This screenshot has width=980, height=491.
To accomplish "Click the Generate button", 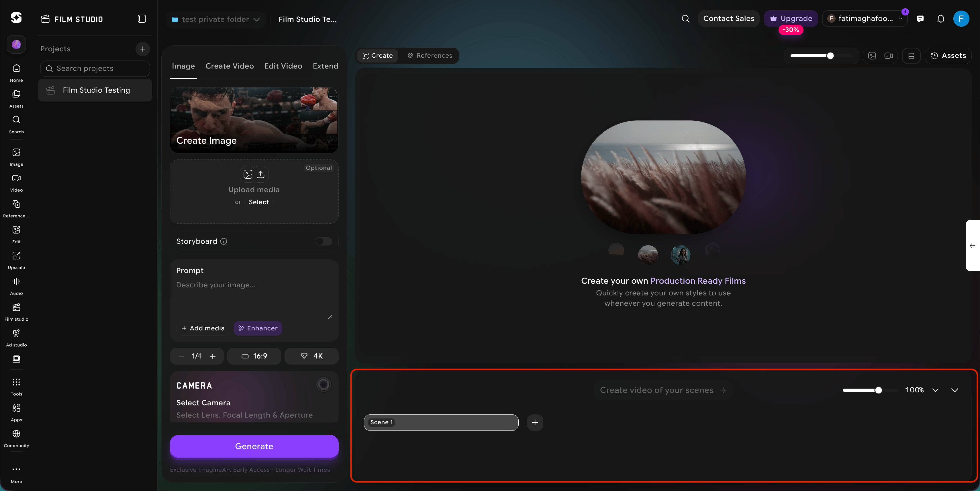I will pyautogui.click(x=254, y=447).
